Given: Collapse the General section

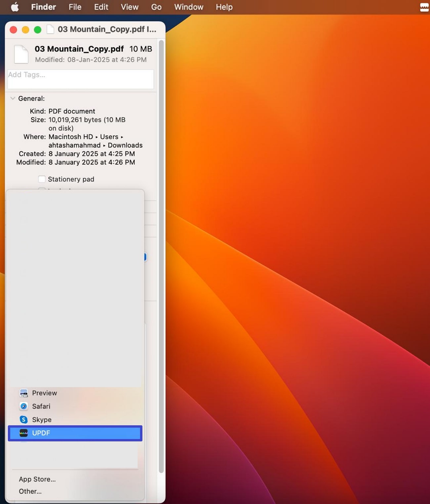Looking at the screenshot, I should pyautogui.click(x=13, y=98).
